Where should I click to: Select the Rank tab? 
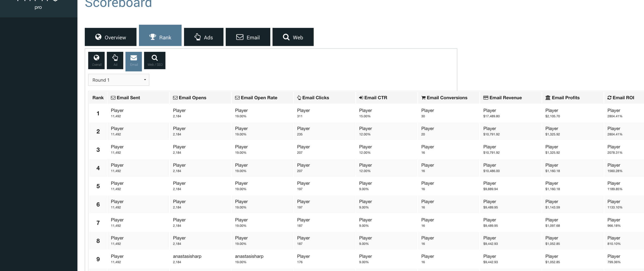pos(160,36)
